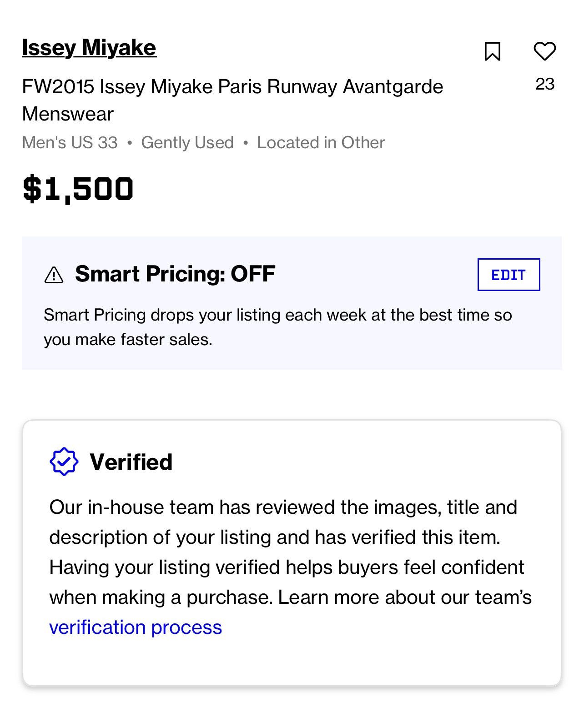The height and width of the screenshot is (728, 584).
Task: Click the Smart Pricing: OFF heading
Action: coord(175,274)
